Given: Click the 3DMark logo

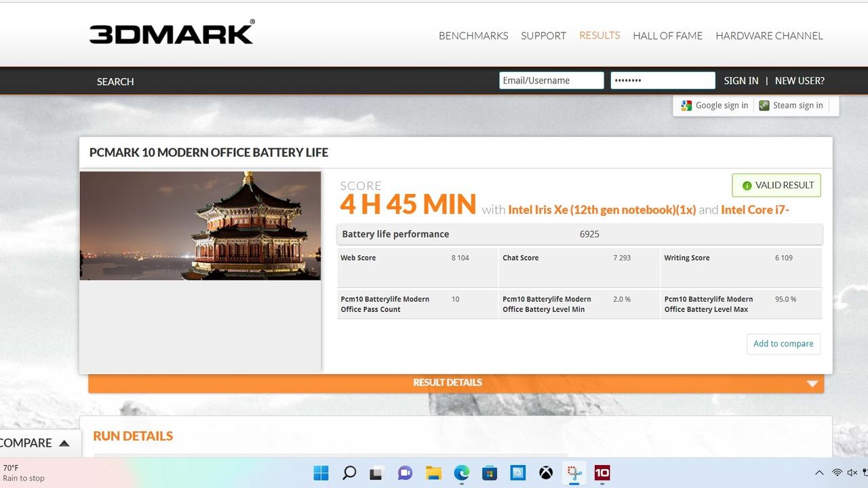Looking at the screenshot, I should click(172, 33).
